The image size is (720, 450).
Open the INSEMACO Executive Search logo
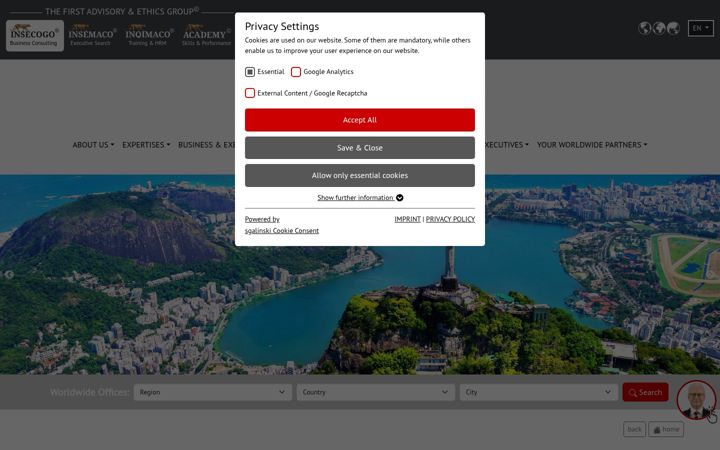coord(92,35)
